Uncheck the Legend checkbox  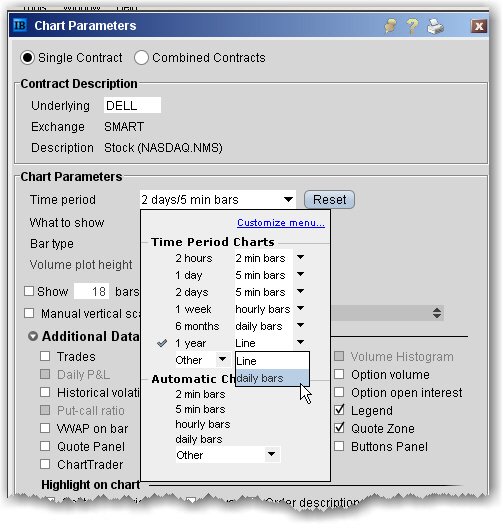[x=339, y=410]
